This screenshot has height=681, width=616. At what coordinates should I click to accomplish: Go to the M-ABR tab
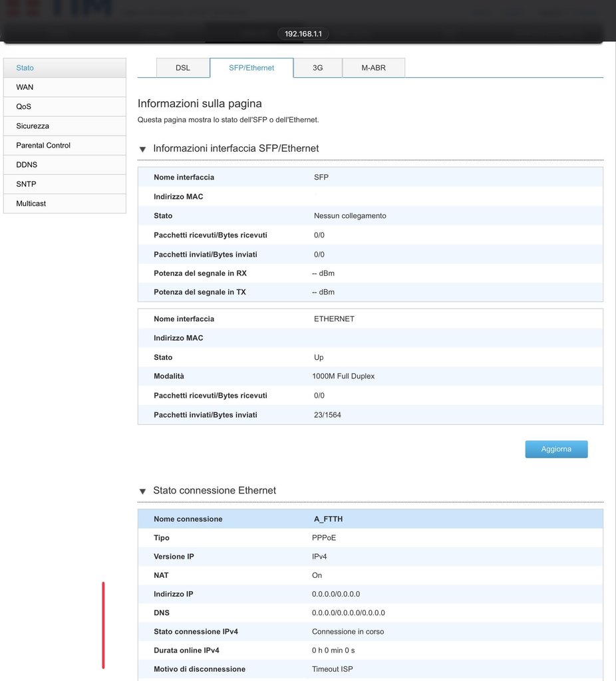point(373,68)
